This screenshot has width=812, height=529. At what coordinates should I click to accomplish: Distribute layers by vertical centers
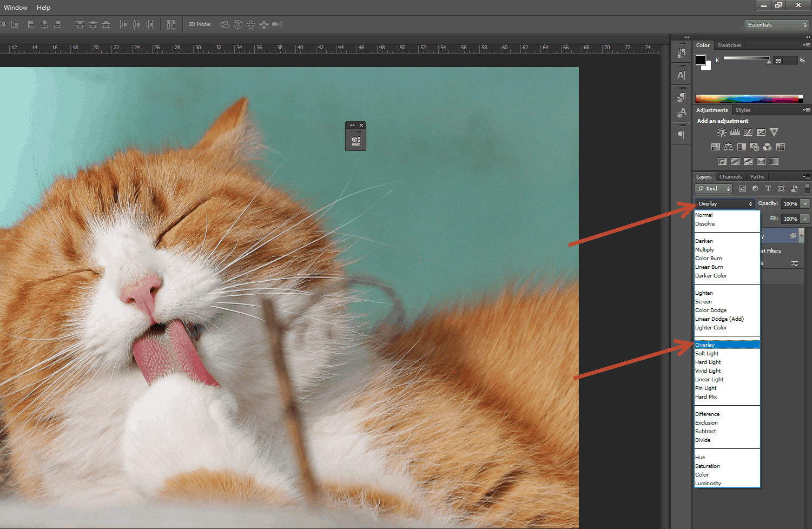(93, 24)
